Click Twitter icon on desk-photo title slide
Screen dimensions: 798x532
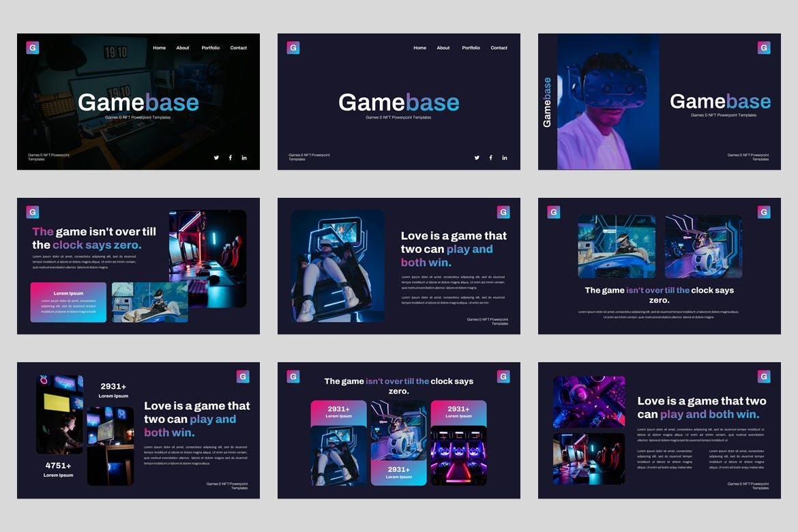click(x=216, y=158)
